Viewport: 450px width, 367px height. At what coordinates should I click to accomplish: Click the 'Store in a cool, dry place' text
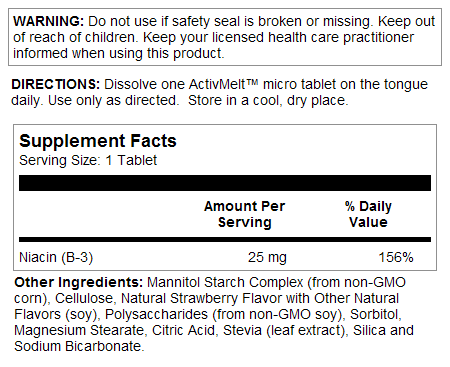[268, 100]
